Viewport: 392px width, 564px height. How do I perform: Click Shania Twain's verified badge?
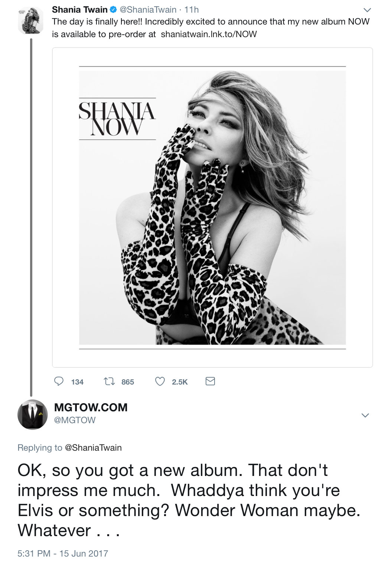pos(113,10)
